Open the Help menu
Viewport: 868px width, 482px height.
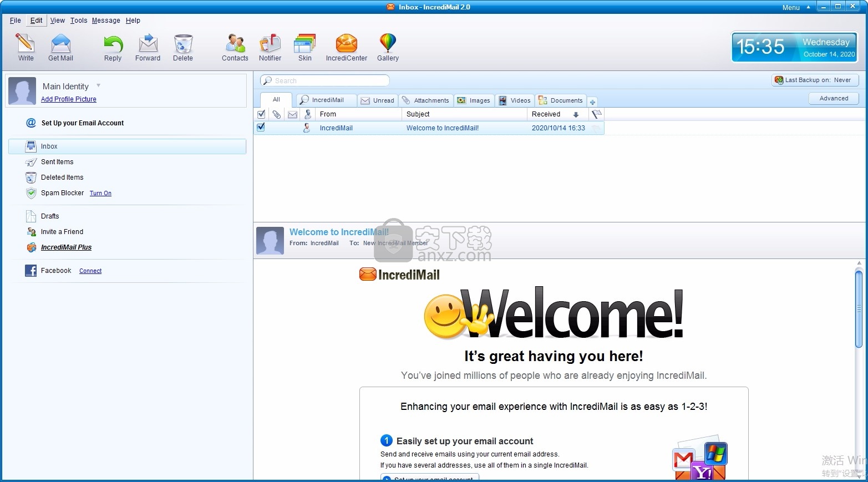(x=133, y=21)
